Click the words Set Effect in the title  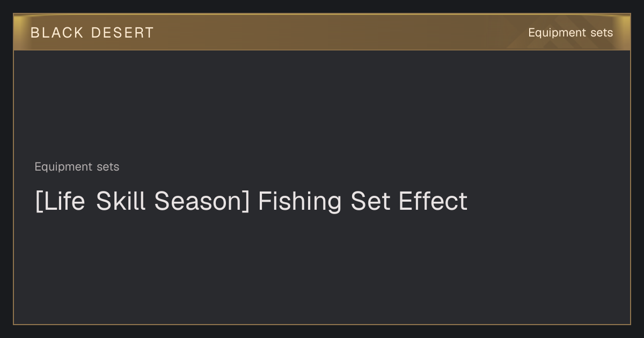tap(409, 201)
